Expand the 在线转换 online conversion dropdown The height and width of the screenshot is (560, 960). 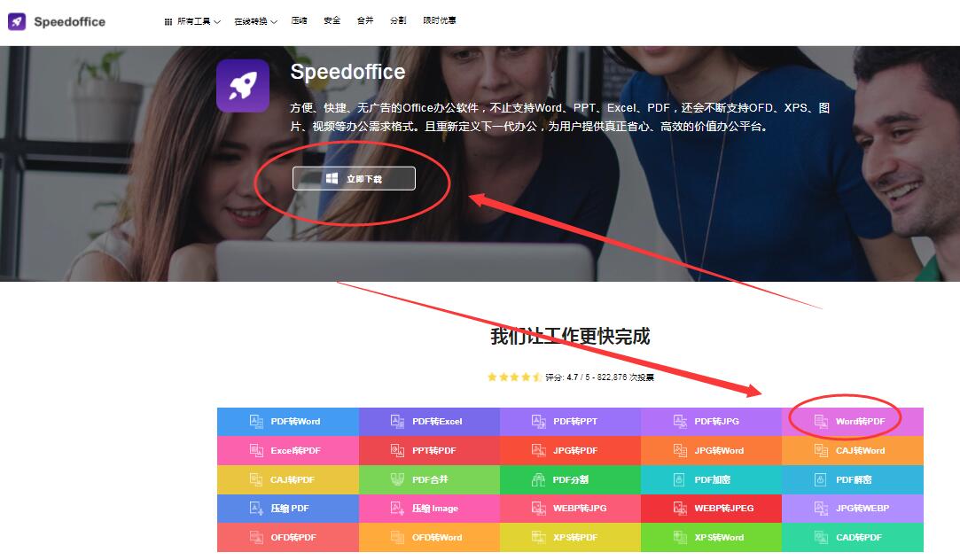(x=255, y=21)
